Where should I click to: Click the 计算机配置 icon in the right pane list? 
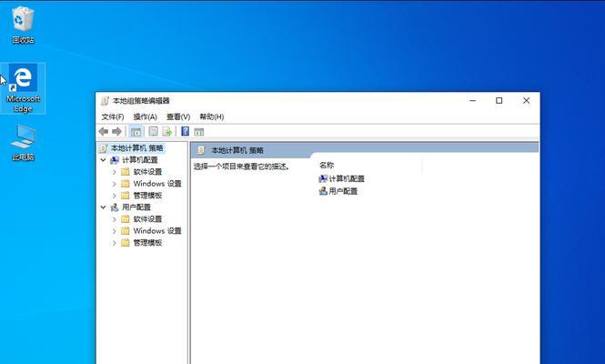(323, 178)
